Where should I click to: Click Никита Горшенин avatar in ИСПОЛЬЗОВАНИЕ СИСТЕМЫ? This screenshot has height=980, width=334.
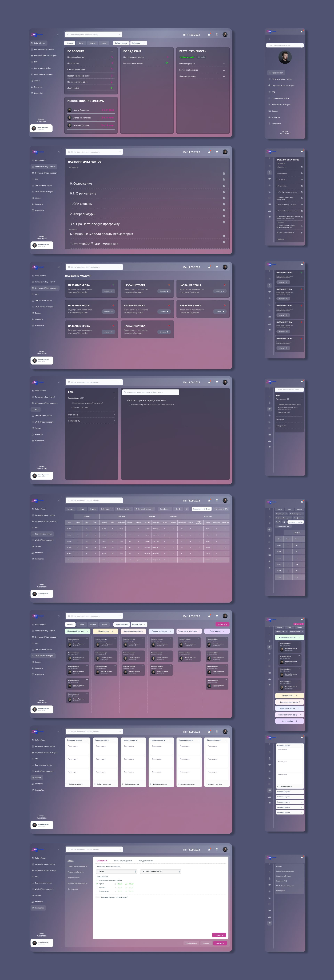70,110
